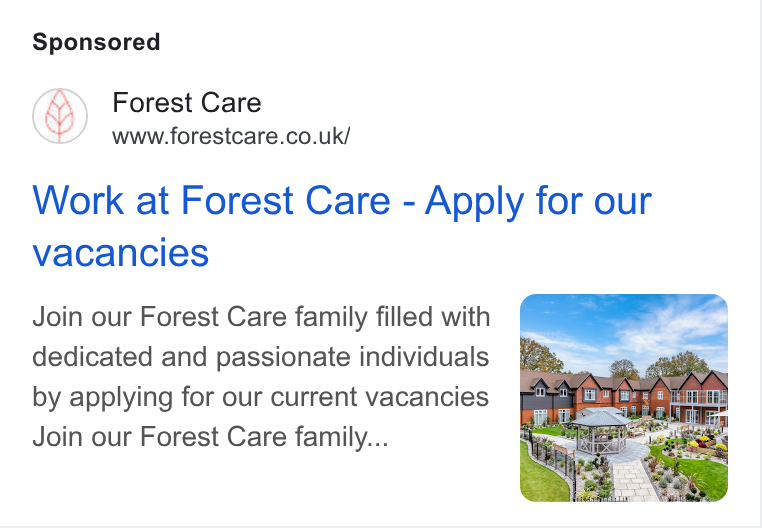The width and height of the screenshot is (762, 528).
Task: Click the "dedicated and passionate individuals" description line
Action: 260,357
